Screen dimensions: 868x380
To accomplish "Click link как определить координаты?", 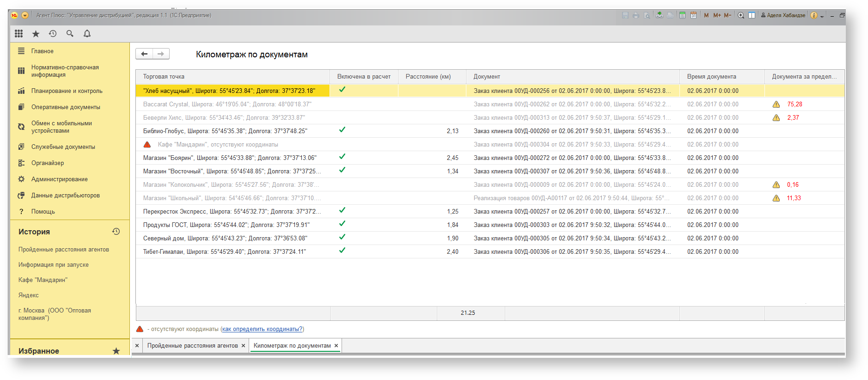I will [x=262, y=329].
